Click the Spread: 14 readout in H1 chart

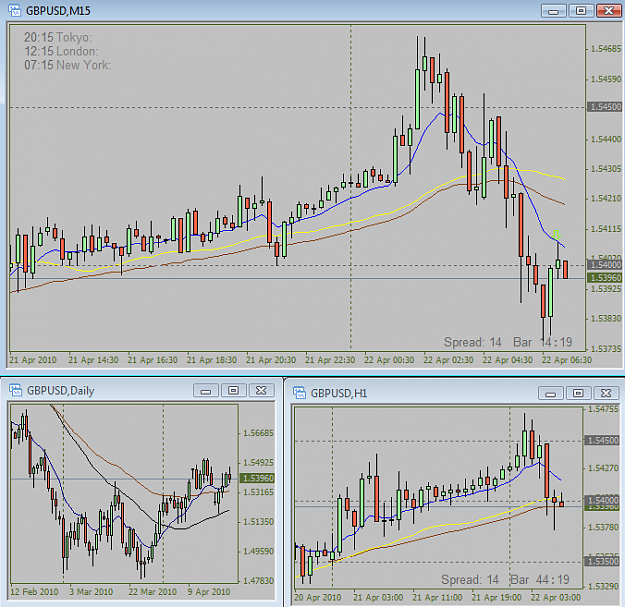470,579
